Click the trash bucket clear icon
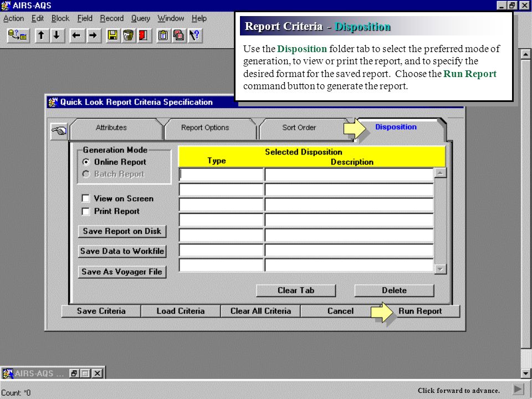The width and height of the screenshot is (532, 399). click(128, 35)
